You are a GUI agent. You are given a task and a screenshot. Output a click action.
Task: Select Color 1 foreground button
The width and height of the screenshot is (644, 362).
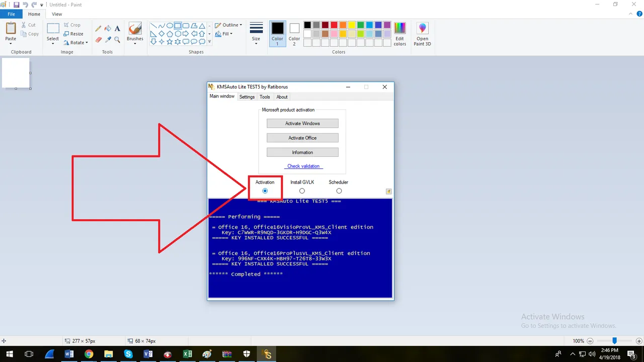click(278, 34)
